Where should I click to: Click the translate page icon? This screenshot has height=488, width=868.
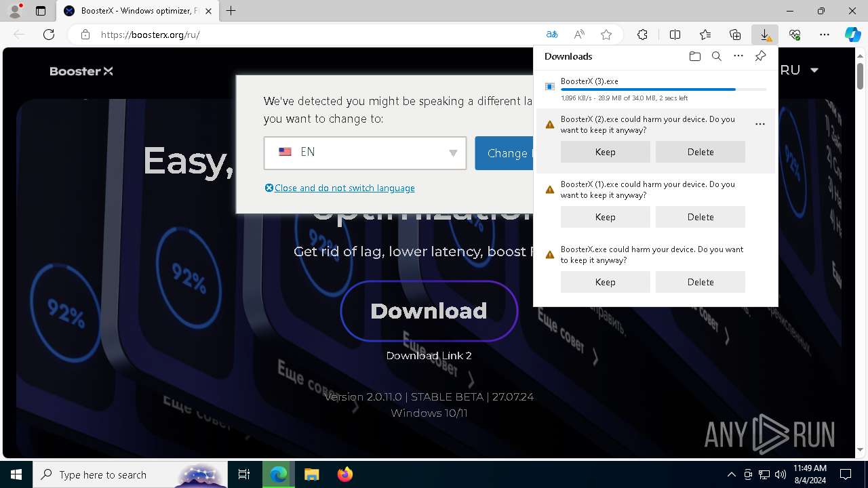click(x=552, y=35)
